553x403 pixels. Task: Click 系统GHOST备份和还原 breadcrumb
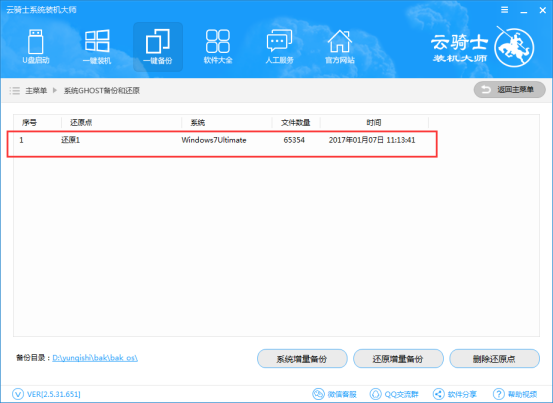coord(102,91)
